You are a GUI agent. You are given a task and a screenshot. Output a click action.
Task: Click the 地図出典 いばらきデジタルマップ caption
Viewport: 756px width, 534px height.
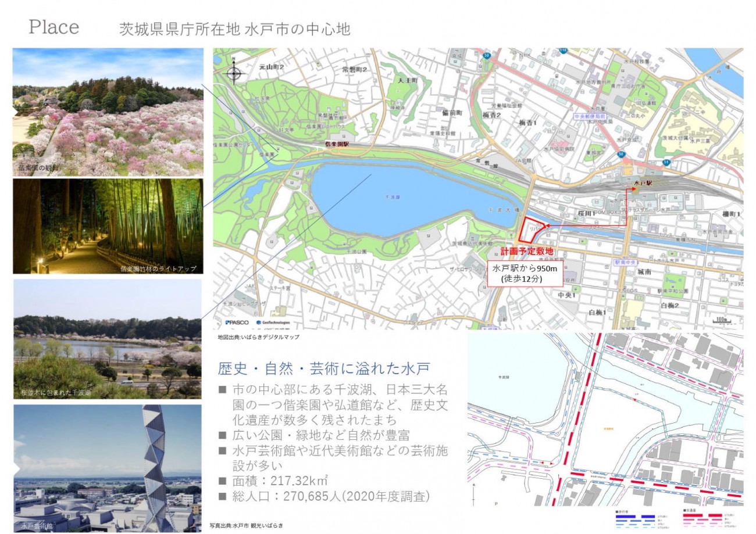[258, 336]
